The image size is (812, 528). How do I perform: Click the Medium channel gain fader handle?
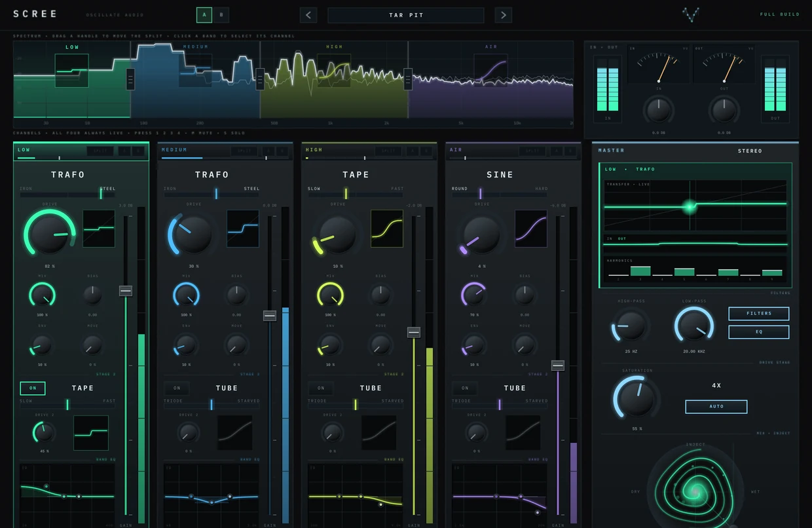pos(270,316)
